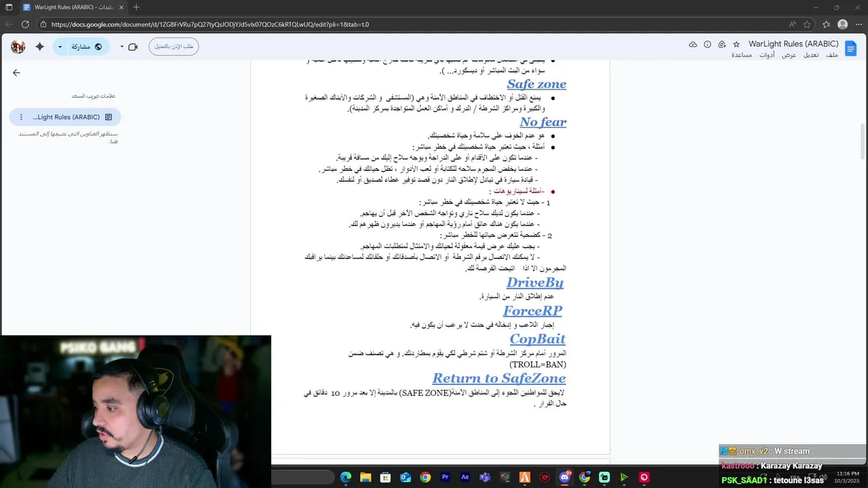868x488 pixels.
Task: Click the ForceRP heading link
Action: pos(532,311)
